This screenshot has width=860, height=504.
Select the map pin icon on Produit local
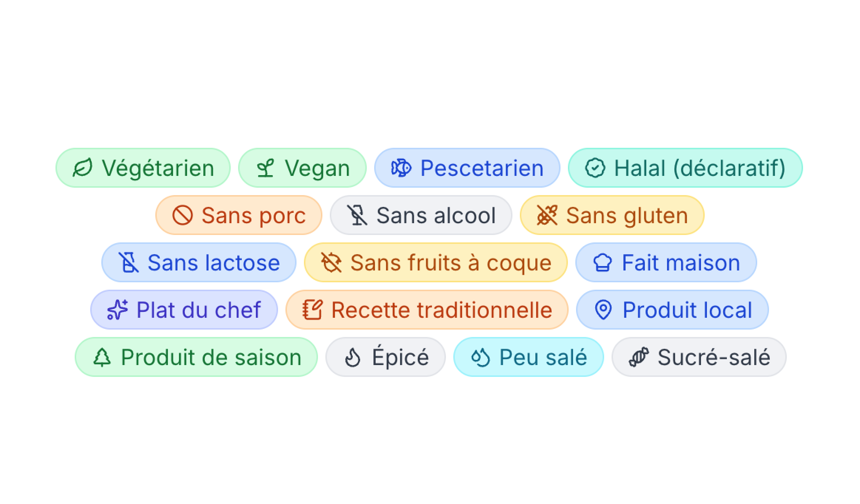click(603, 310)
